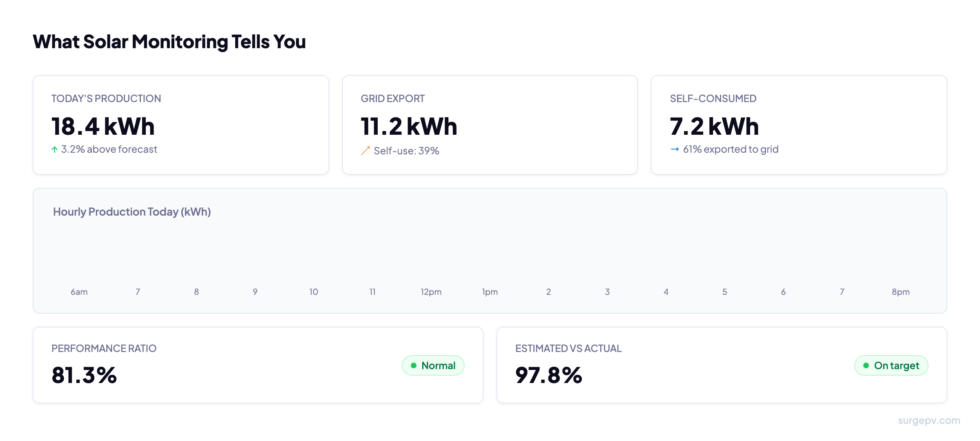Select the orange self-use trend arrow
Screen dimensions: 980x441
pos(365,150)
